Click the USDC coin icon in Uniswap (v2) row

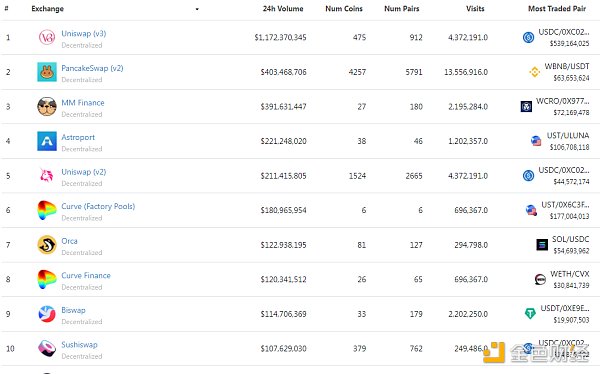click(x=528, y=176)
